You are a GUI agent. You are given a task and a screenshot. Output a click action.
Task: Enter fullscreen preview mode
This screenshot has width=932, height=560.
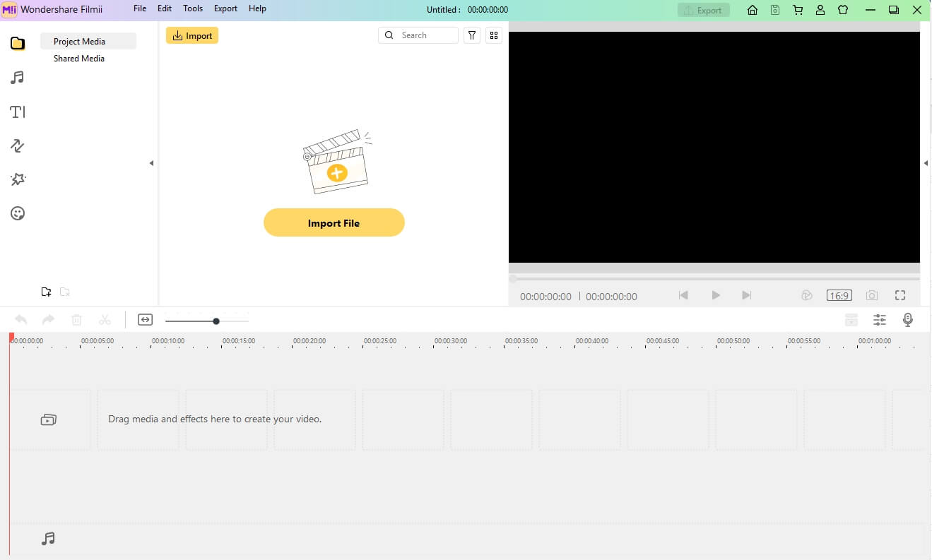(900, 296)
